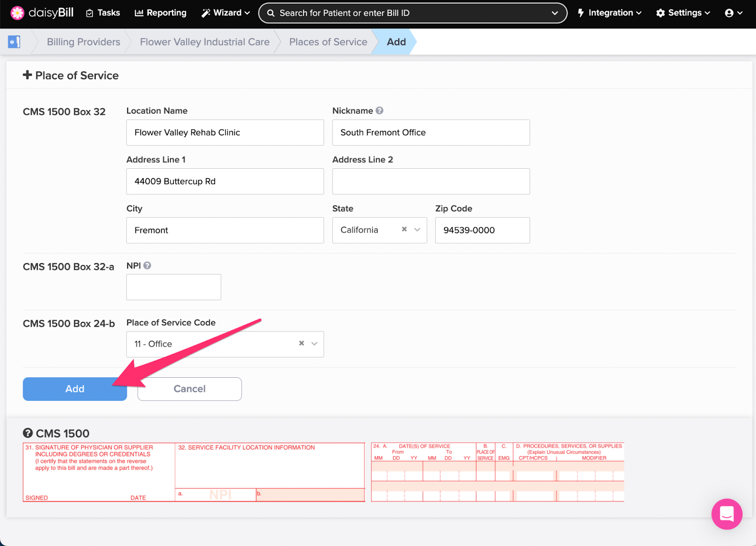Click the blue Add button
Screen dimensions: 756x546
pos(75,389)
